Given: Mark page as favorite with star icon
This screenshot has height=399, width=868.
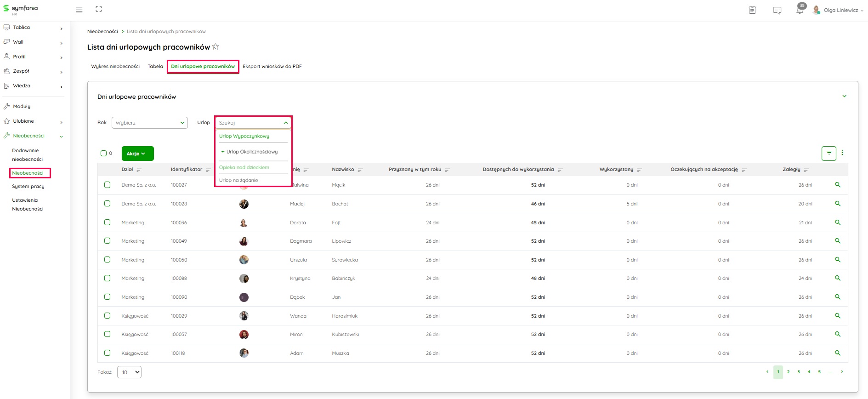Looking at the screenshot, I should 216,47.
